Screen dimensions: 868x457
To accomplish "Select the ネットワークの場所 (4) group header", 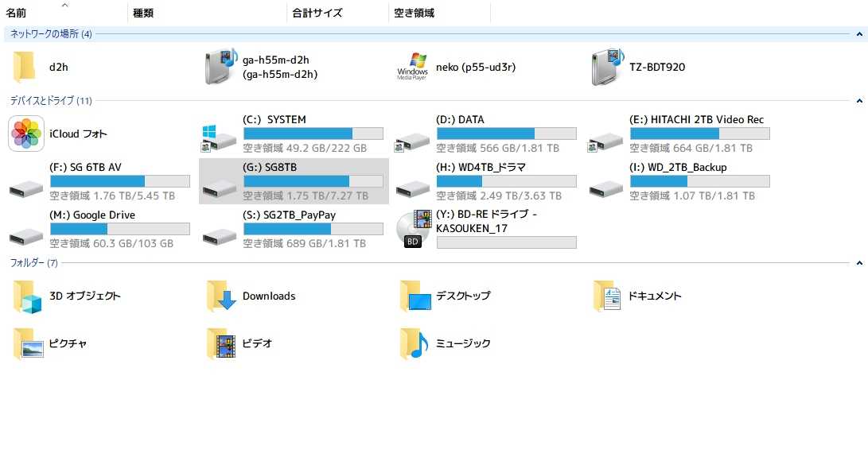I will pos(51,34).
